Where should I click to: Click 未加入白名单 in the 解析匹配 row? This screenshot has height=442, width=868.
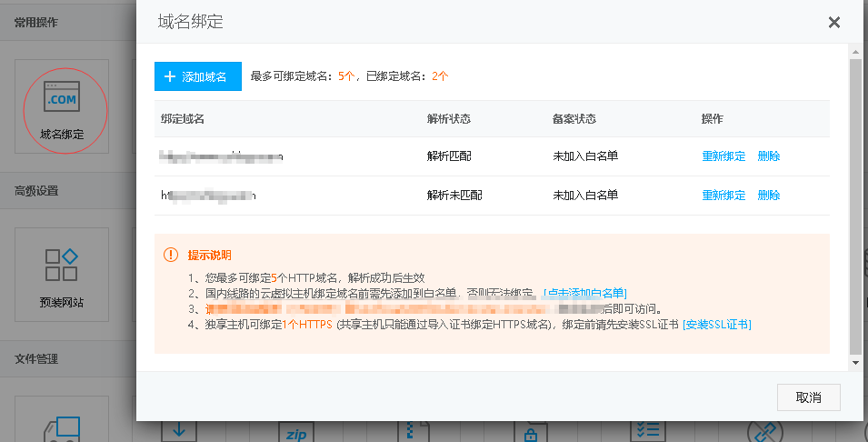[x=585, y=156]
